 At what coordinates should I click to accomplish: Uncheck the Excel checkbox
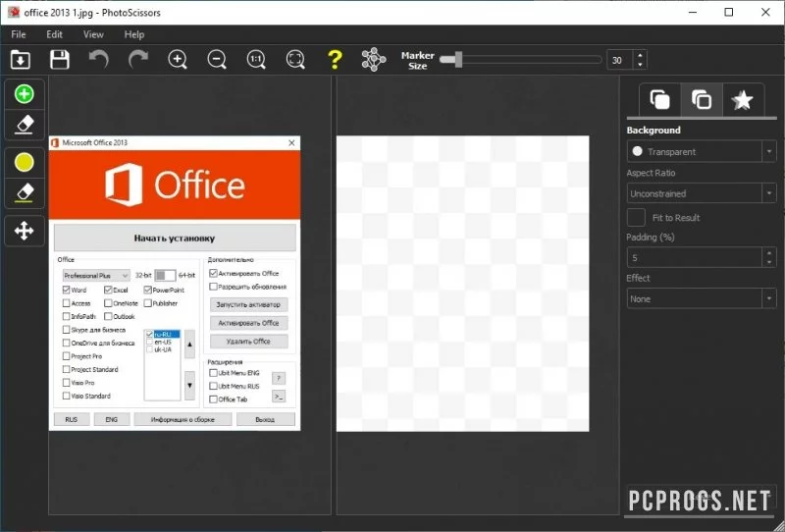click(108, 290)
